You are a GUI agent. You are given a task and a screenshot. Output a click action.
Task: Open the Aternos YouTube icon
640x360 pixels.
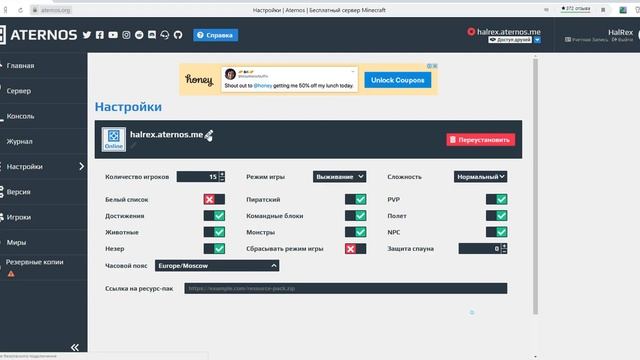point(113,35)
